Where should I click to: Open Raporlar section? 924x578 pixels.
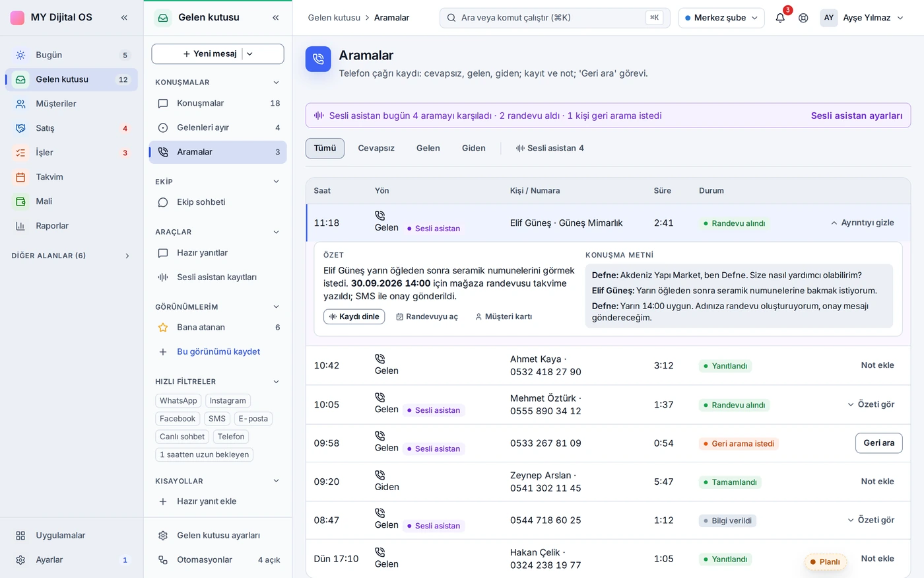[71, 226]
